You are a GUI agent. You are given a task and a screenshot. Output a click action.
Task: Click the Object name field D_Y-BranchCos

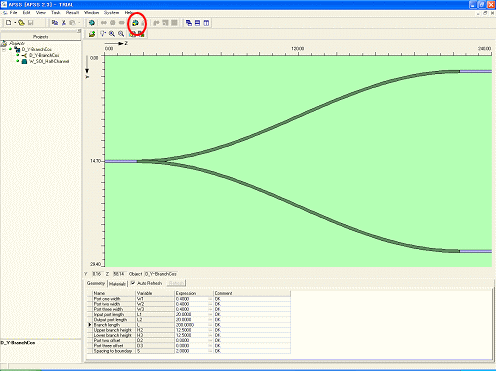[x=161, y=274]
